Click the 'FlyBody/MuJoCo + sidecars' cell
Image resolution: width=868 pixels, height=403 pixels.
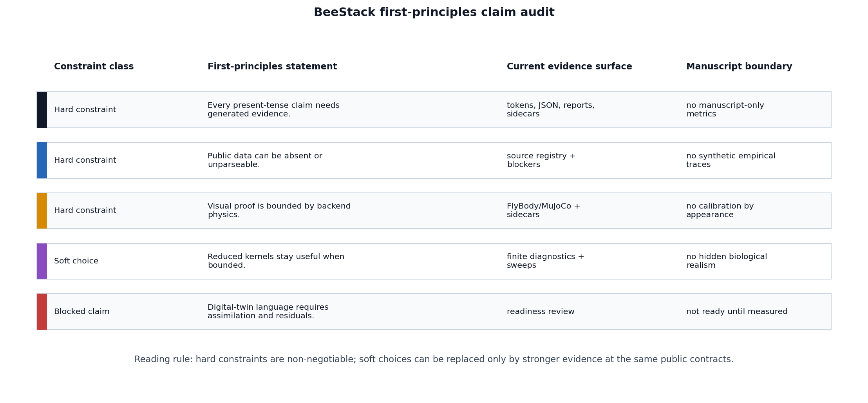point(544,211)
